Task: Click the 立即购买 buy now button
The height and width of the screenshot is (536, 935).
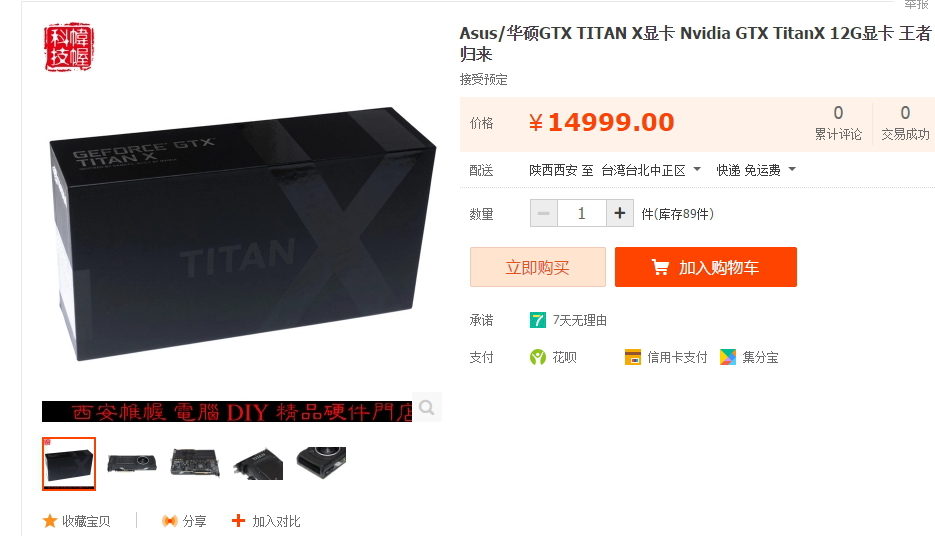Action: tap(538, 267)
